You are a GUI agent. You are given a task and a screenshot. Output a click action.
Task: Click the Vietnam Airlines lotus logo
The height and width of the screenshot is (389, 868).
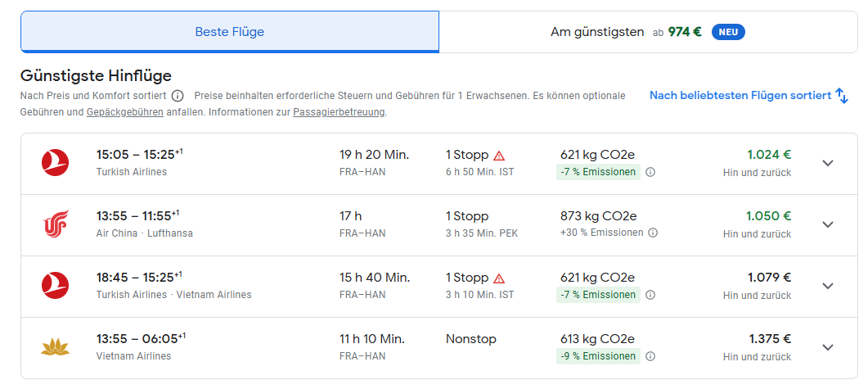(56, 347)
